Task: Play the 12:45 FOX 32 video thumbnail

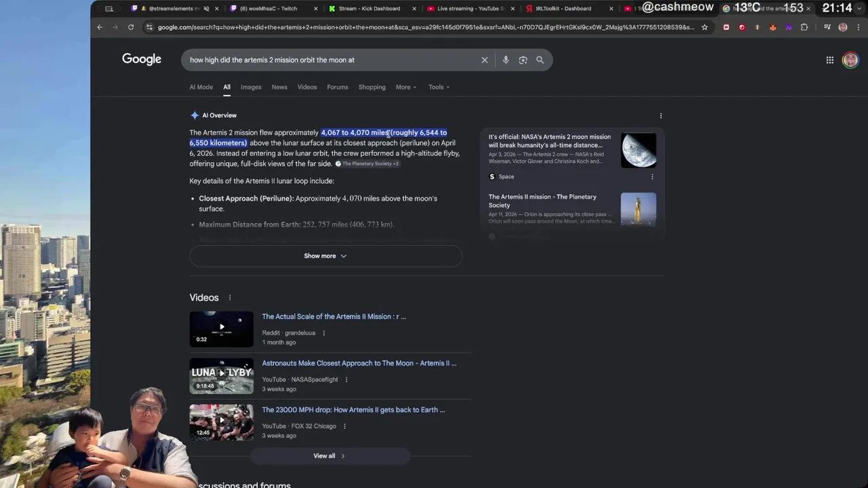Action: click(x=221, y=422)
